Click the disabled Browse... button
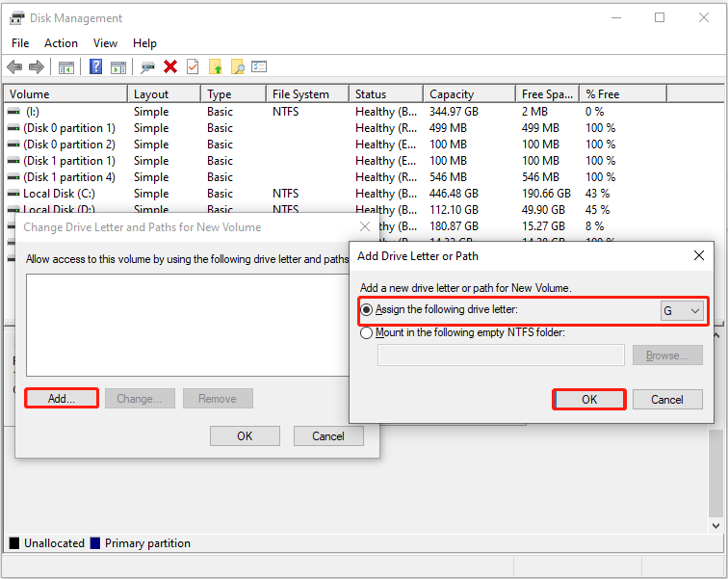Image resolution: width=728 pixels, height=579 pixels. click(667, 355)
